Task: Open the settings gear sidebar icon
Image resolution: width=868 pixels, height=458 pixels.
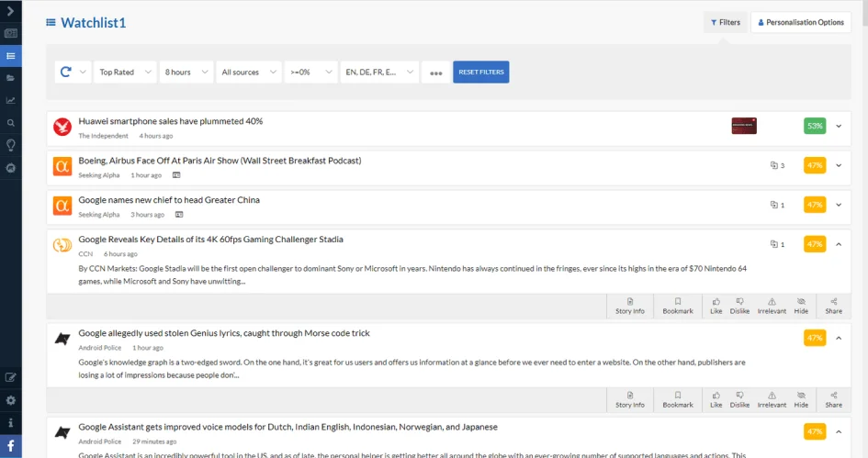Action: click(x=10, y=400)
